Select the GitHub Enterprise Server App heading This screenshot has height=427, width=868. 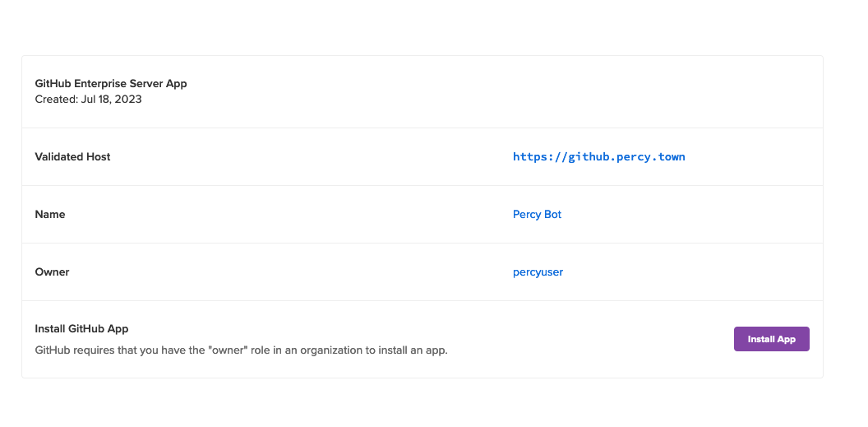[111, 84]
